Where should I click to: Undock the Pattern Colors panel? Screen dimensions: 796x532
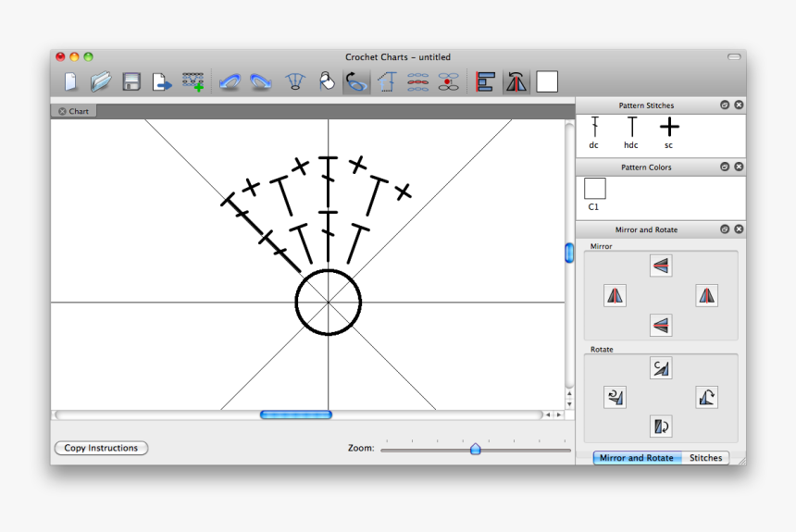pos(725,167)
